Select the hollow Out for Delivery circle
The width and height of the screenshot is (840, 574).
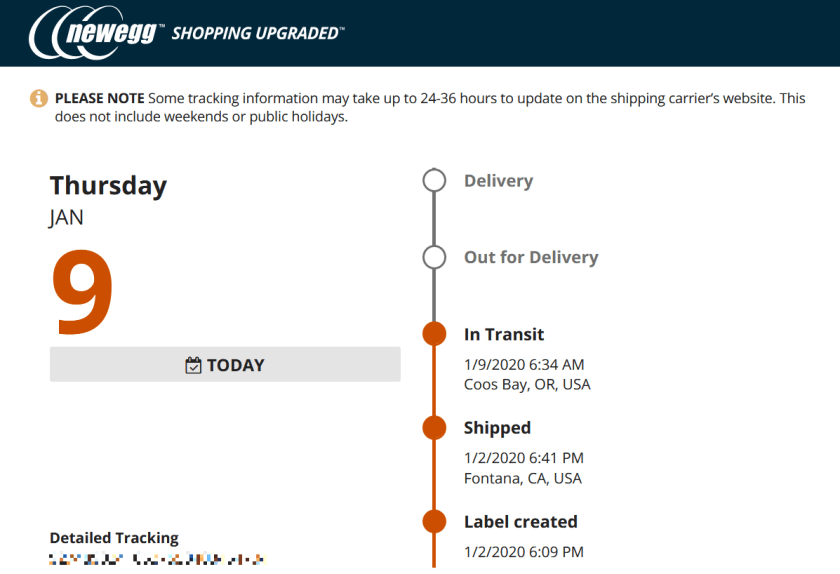tap(434, 257)
